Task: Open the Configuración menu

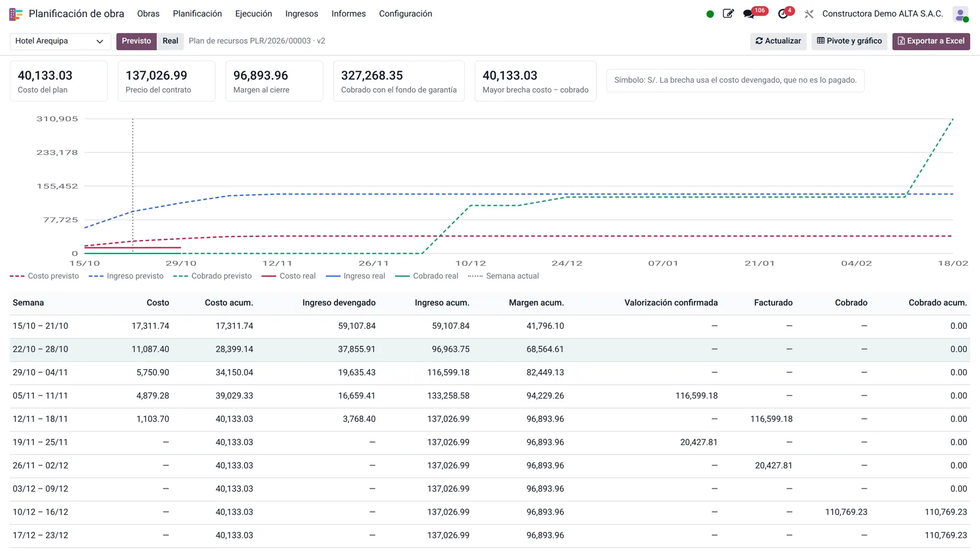Action: (405, 13)
